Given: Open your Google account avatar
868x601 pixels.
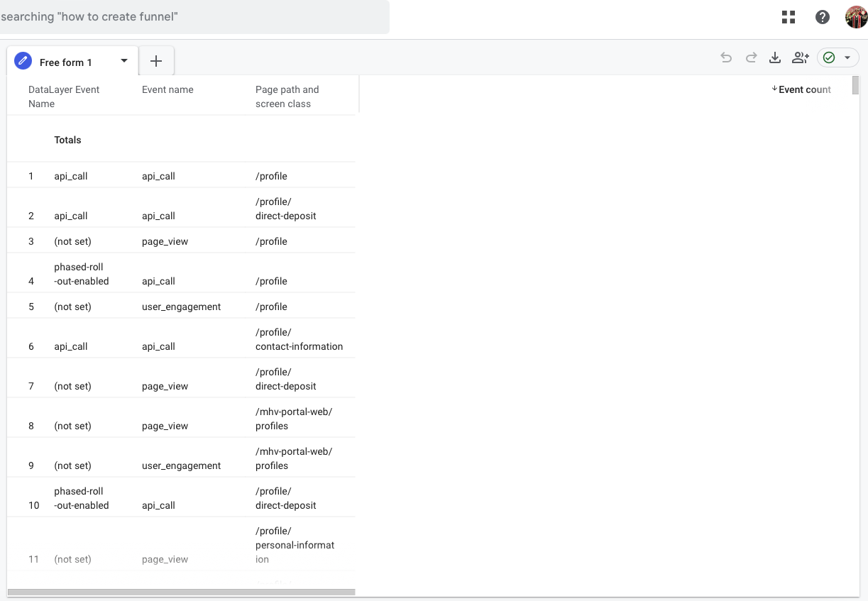Looking at the screenshot, I should 857,16.
